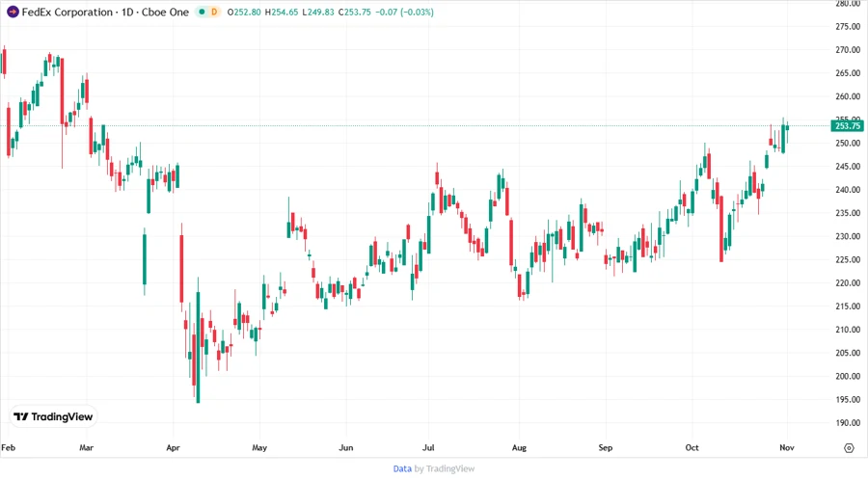The height and width of the screenshot is (480, 868).
Task: Click the 245.00 price axis label
Action: click(x=848, y=167)
